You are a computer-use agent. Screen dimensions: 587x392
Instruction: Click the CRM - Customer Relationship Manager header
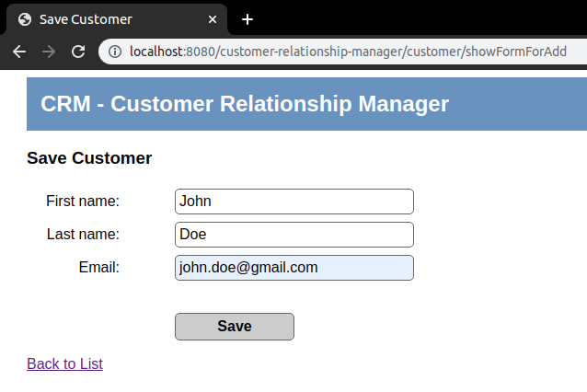click(x=245, y=103)
